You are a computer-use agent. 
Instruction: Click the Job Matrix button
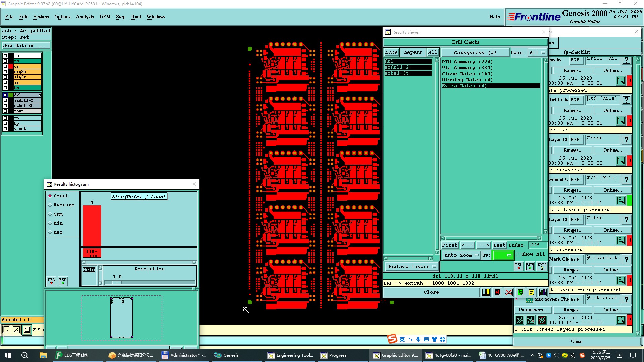click(x=26, y=46)
